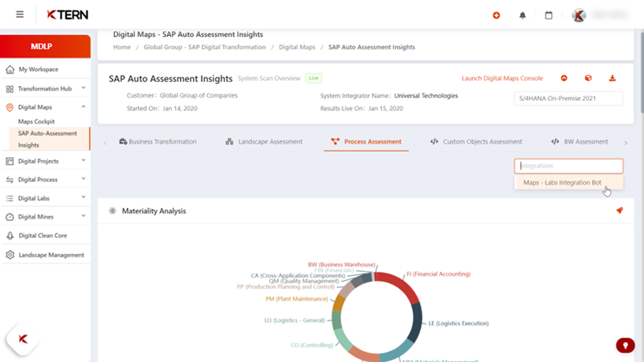Viewport: 644px width, 362px height.
Task: Open the calendar icon in header
Action: tap(549, 15)
